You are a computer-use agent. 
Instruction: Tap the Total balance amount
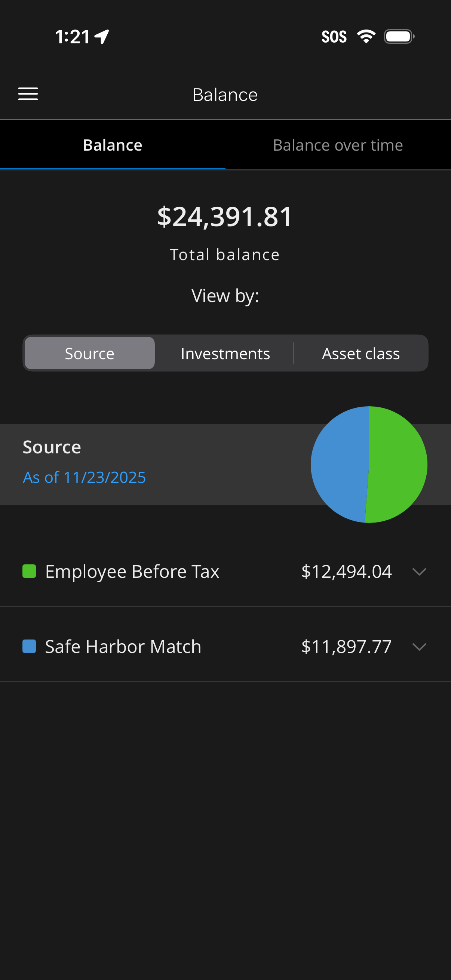coord(225,217)
